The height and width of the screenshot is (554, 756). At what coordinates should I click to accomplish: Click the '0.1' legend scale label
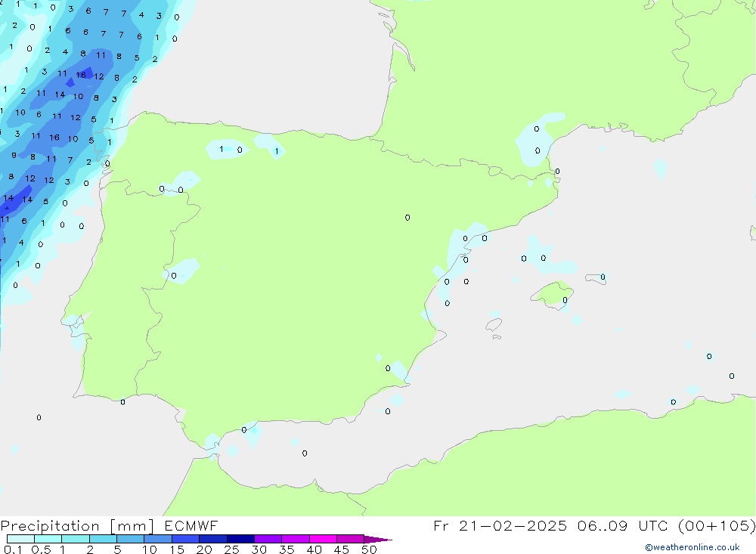13,549
